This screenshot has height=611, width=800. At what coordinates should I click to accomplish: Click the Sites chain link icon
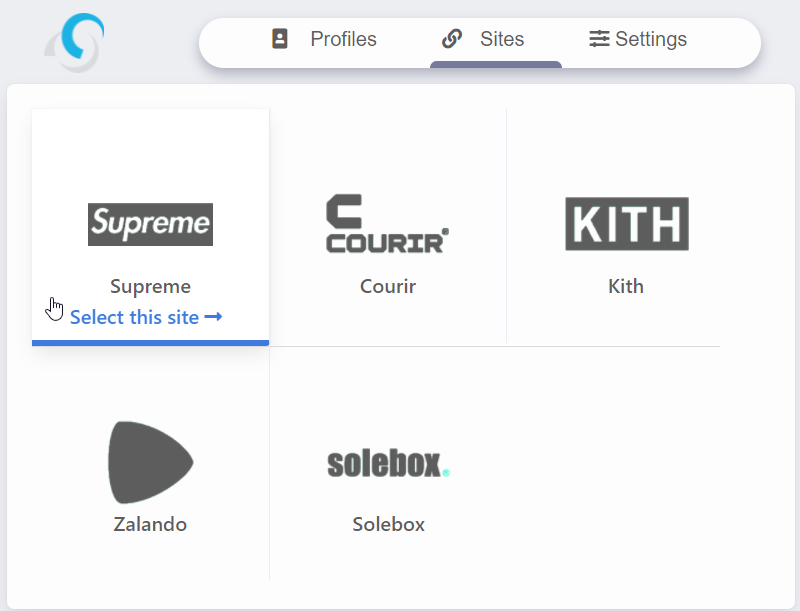point(452,39)
